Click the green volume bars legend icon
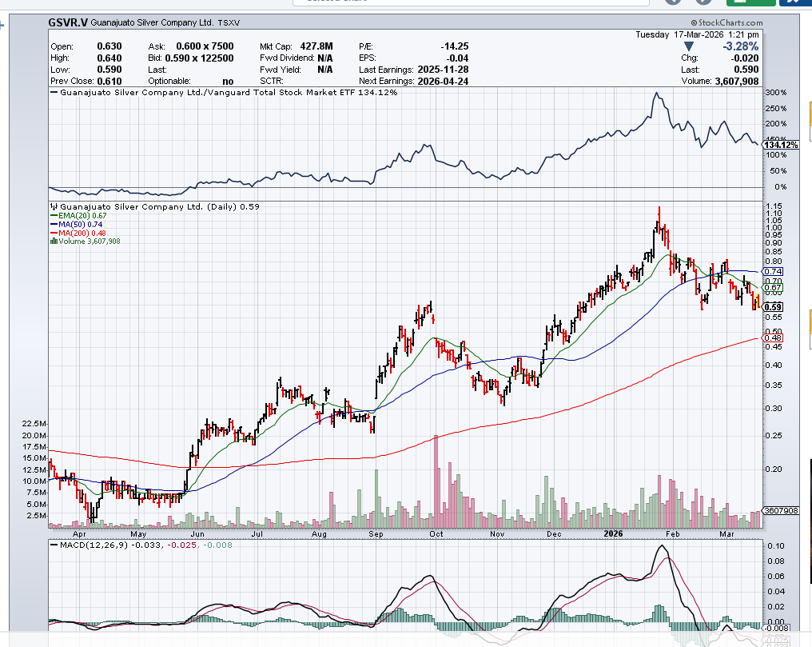Image resolution: width=812 pixels, height=647 pixels. (54, 241)
